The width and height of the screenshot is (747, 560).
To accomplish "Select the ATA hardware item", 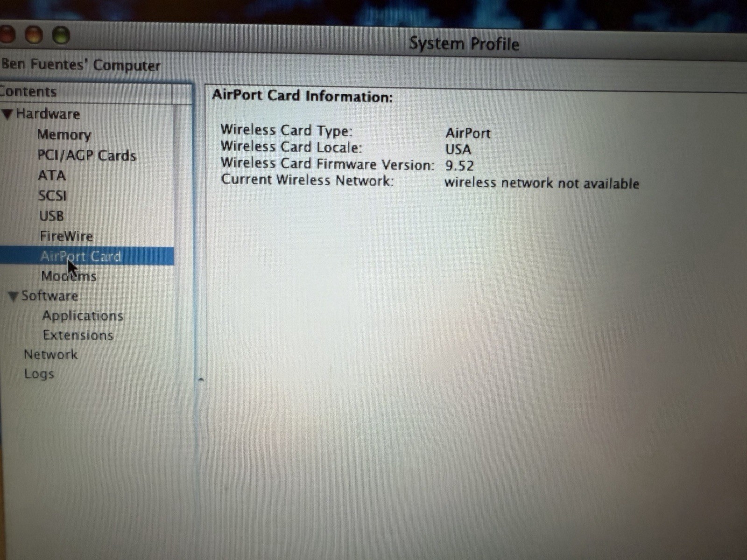I will coord(52,176).
